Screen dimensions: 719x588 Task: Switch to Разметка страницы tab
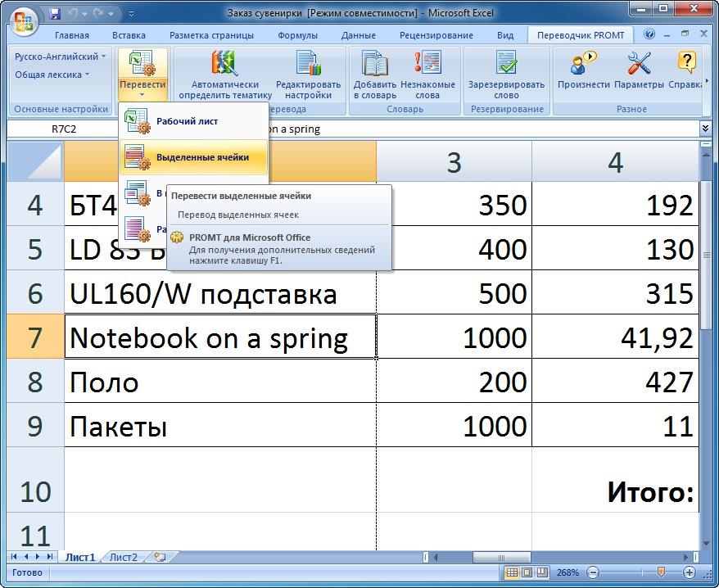pos(211,35)
